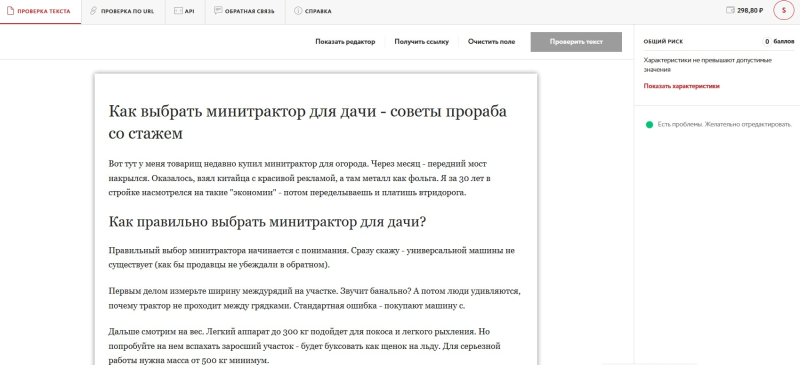Switch to Проверка по URL tab

click(x=123, y=11)
